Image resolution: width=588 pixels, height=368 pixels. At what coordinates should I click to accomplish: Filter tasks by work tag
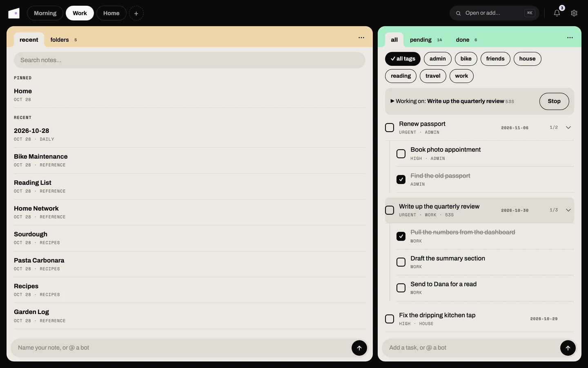(x=461, y=76)
